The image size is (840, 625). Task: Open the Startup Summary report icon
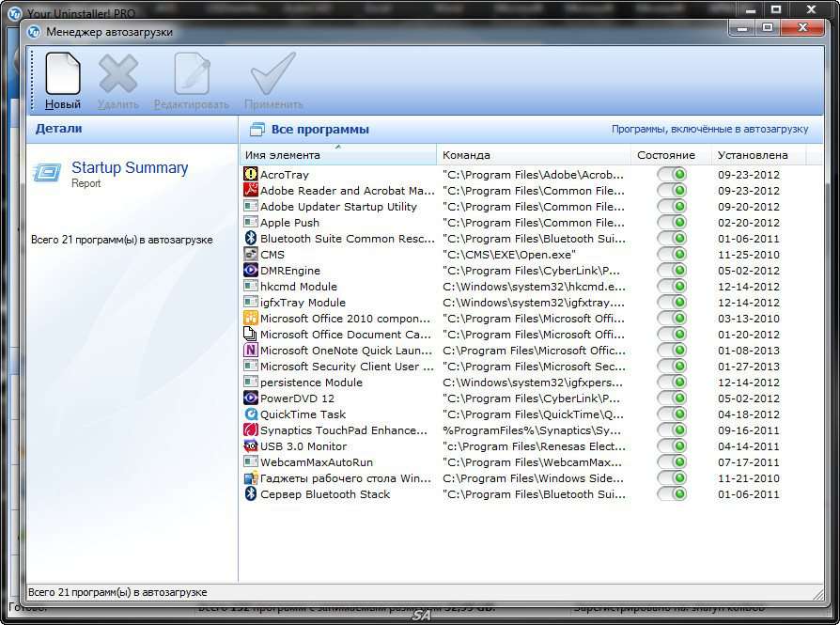click(x=47, y=173)
